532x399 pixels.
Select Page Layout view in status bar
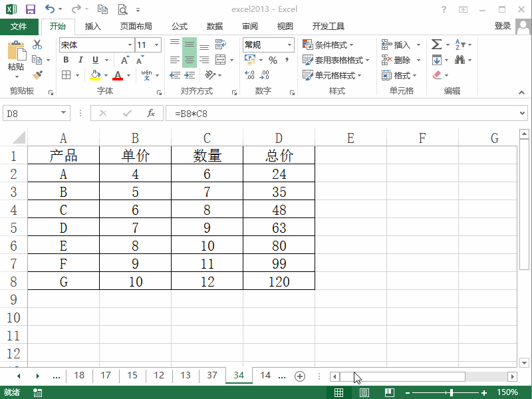point(364,392)
